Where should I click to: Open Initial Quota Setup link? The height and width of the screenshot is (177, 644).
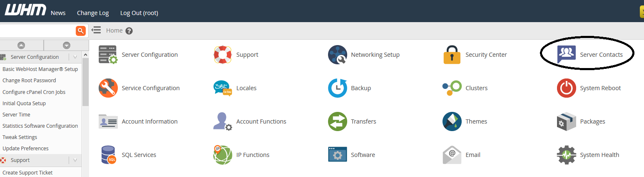(24, 104)
